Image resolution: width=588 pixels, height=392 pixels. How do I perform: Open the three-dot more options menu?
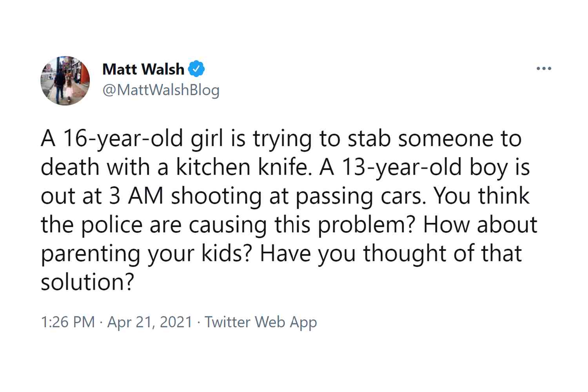[x=544, y=69]
